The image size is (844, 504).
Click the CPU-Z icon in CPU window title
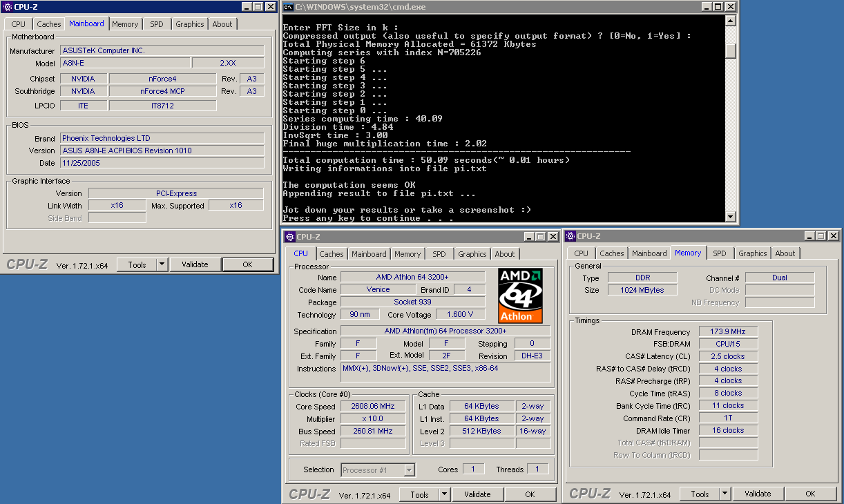point(289,236)
